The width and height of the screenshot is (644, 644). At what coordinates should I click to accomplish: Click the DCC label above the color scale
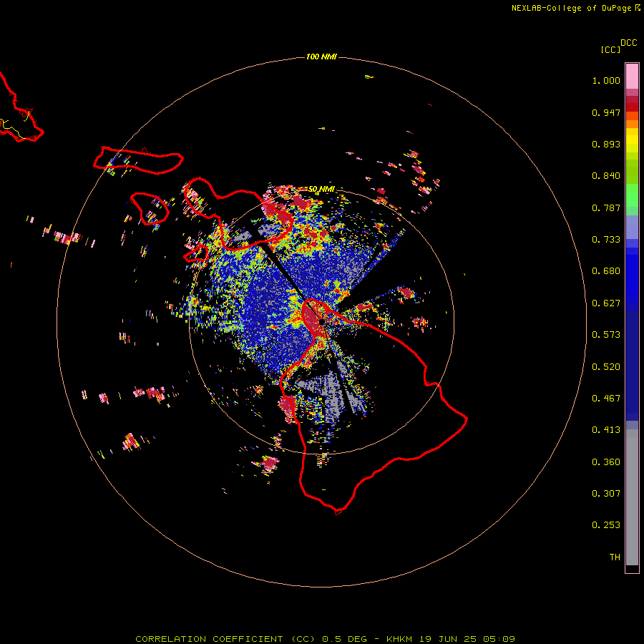(629, 43)
